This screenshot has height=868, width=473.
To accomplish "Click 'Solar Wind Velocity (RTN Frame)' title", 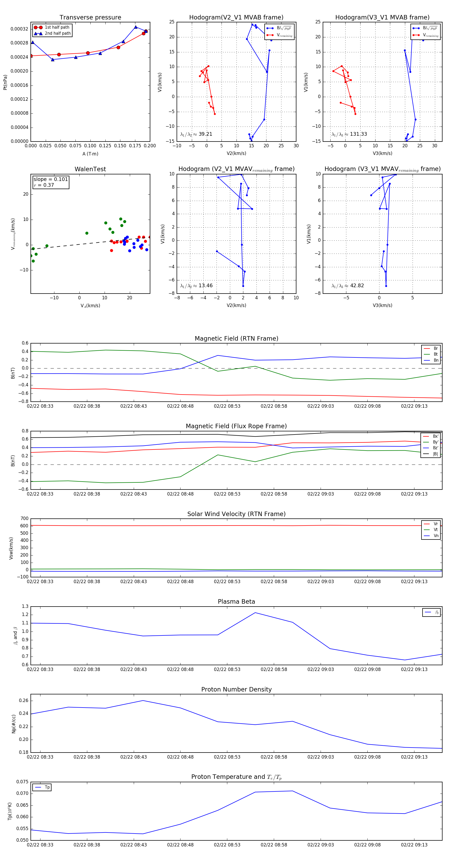I will pos(236,514).
